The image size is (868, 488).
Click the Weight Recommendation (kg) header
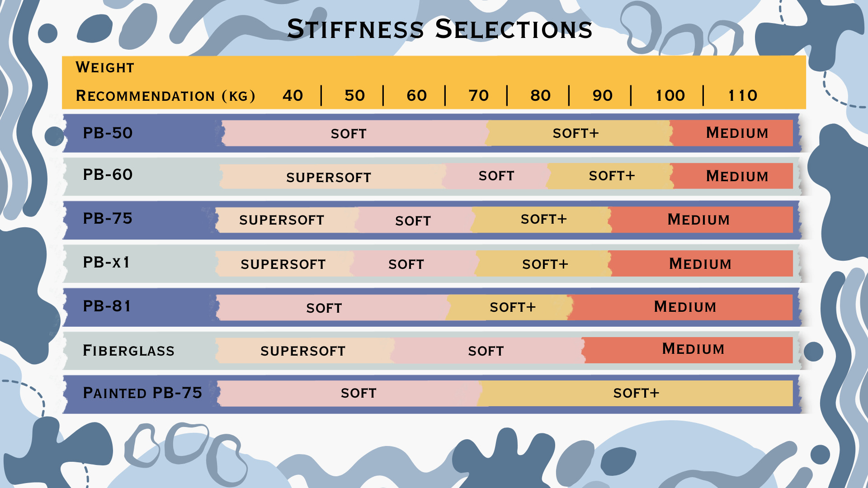click(165, 81)
